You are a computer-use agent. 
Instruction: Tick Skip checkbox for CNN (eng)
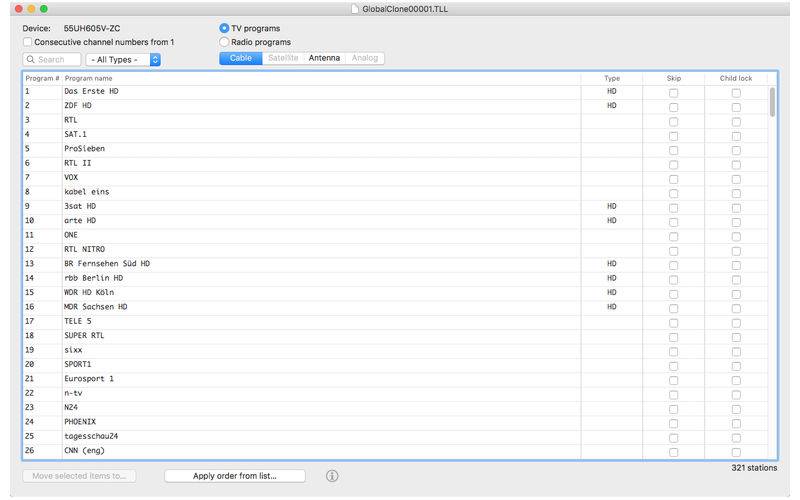(x=673, y=452)
